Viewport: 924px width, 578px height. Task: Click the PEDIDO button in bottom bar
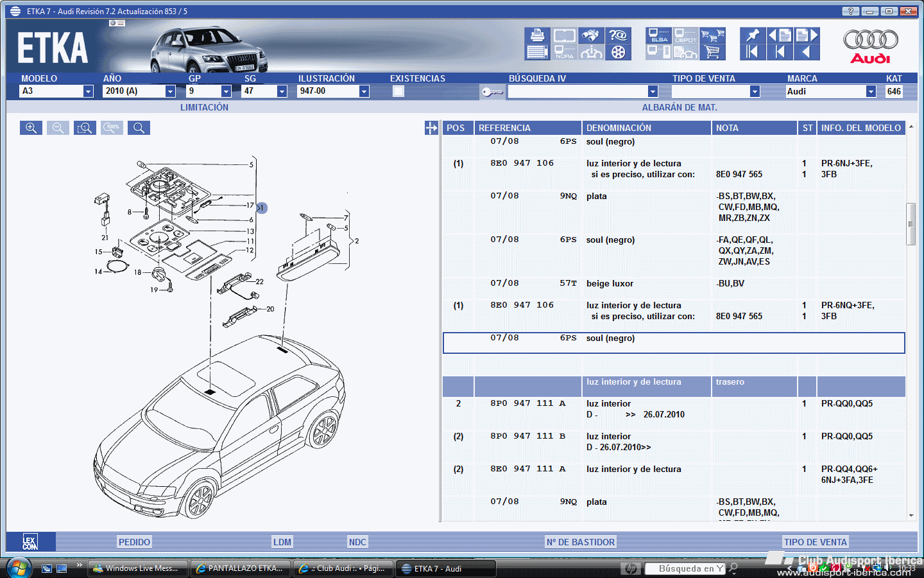(134, 542)
